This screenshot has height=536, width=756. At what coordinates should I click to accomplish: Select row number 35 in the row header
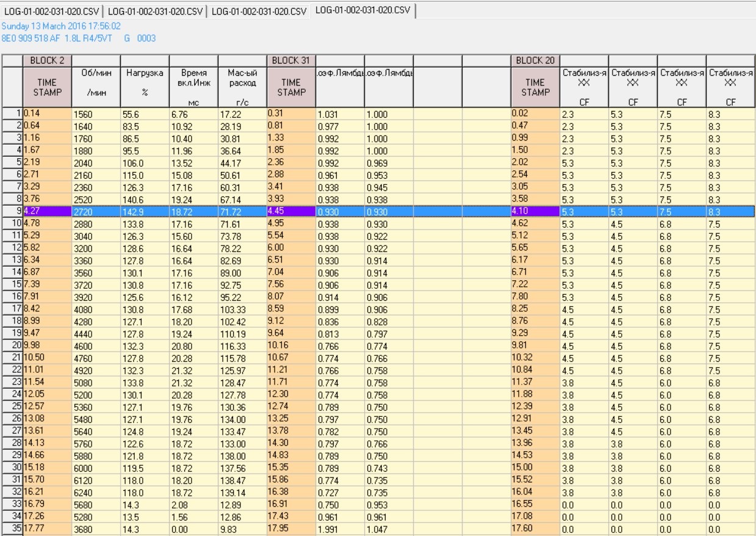tap(12, 529)
